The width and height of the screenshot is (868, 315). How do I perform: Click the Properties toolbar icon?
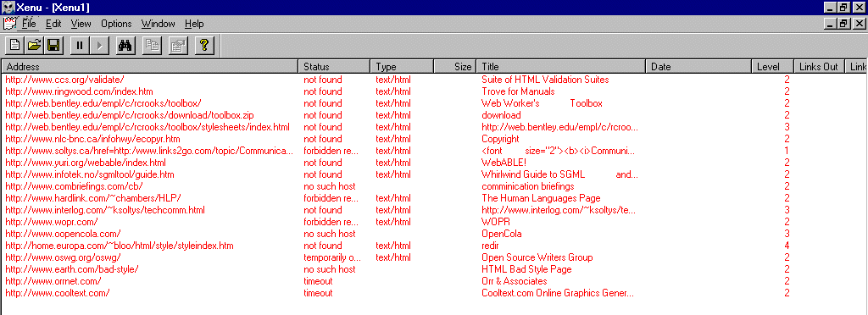pyautogui.click(x=178, y=46)
